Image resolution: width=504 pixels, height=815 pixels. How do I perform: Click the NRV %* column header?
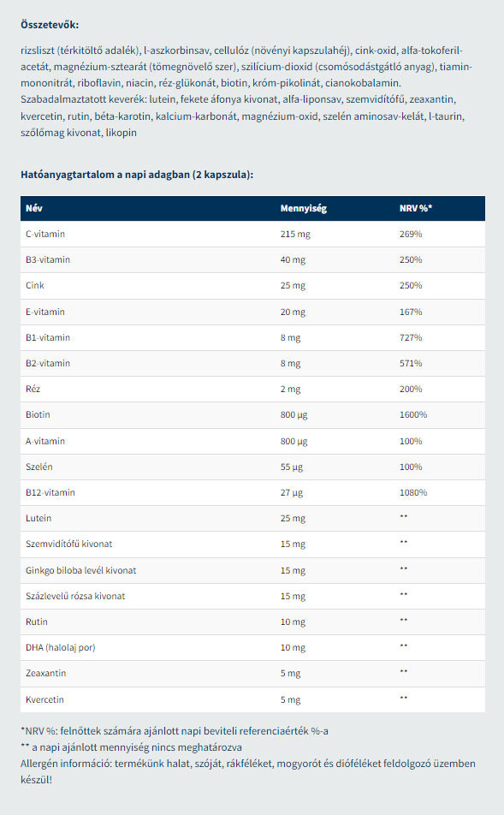pos(416,208)
